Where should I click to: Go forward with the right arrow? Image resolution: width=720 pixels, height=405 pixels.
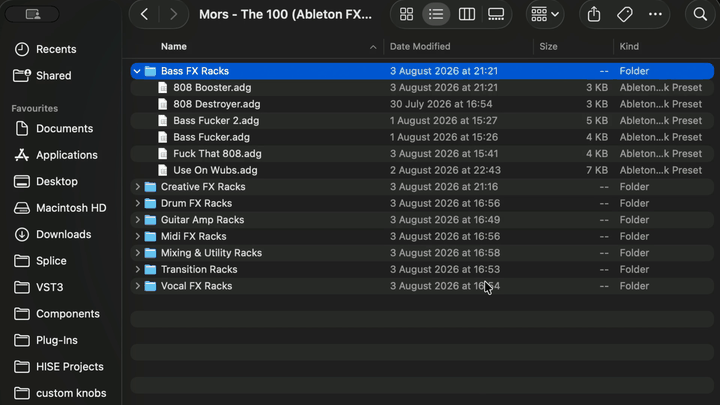pyautogui.click(x=173, y=14)
